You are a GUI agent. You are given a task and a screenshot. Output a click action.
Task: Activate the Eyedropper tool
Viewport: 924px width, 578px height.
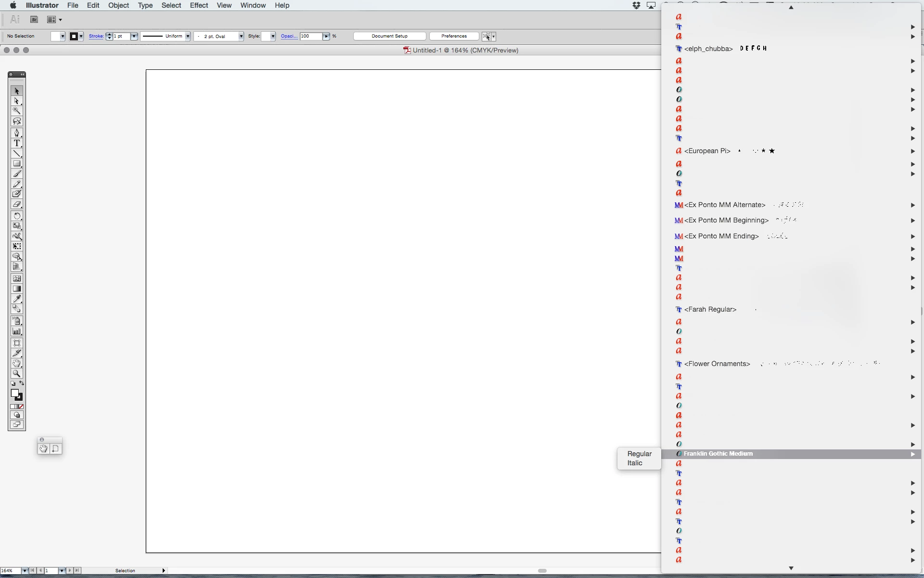pyautogui.click(x=17, y=299)
